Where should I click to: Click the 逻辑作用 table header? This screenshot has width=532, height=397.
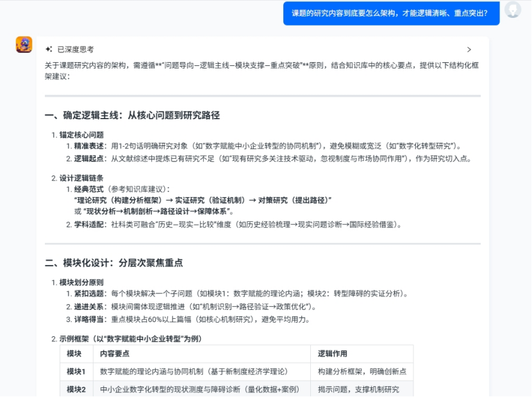click(362, 353)
